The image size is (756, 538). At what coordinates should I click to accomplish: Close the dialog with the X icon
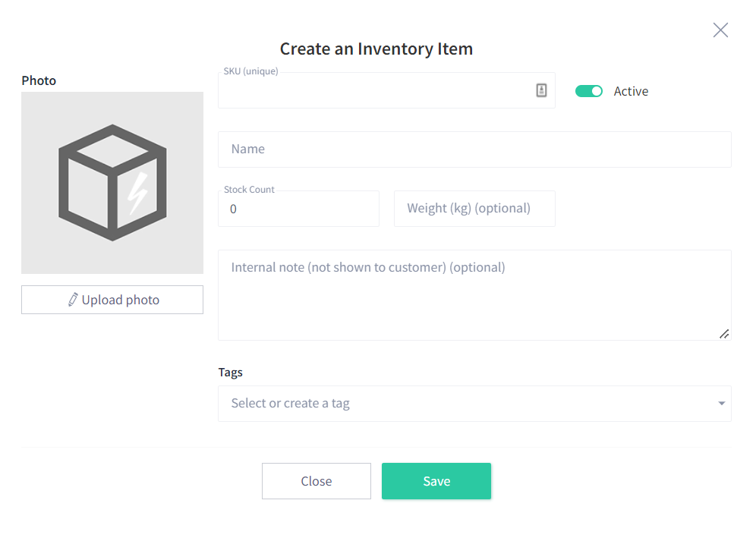(x=720, y=30)
